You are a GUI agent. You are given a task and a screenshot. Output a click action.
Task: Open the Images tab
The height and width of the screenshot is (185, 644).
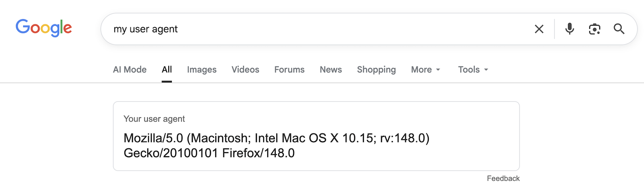202,70
